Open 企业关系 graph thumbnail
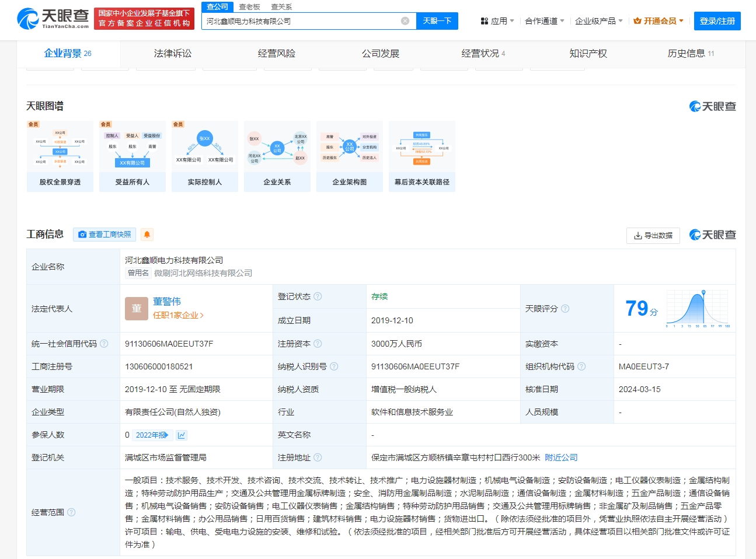This screenshot has width=756, height=559. pos(277,156)
